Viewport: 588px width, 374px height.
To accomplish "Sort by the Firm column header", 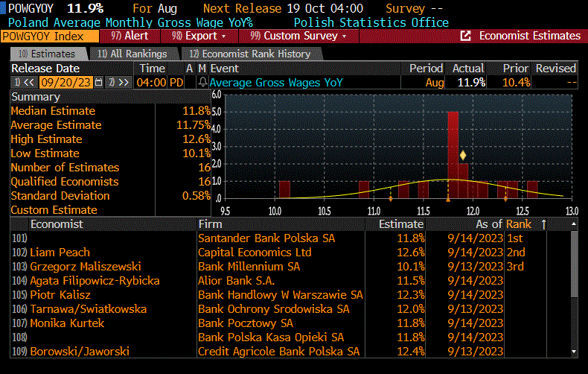I will tap(211, 224).
